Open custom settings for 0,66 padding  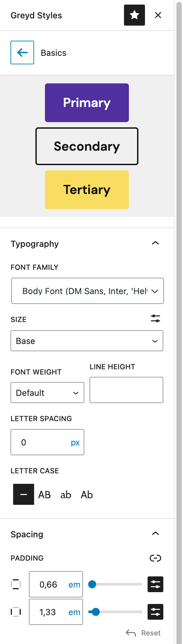pyautogui.click(x=155, y=584)
